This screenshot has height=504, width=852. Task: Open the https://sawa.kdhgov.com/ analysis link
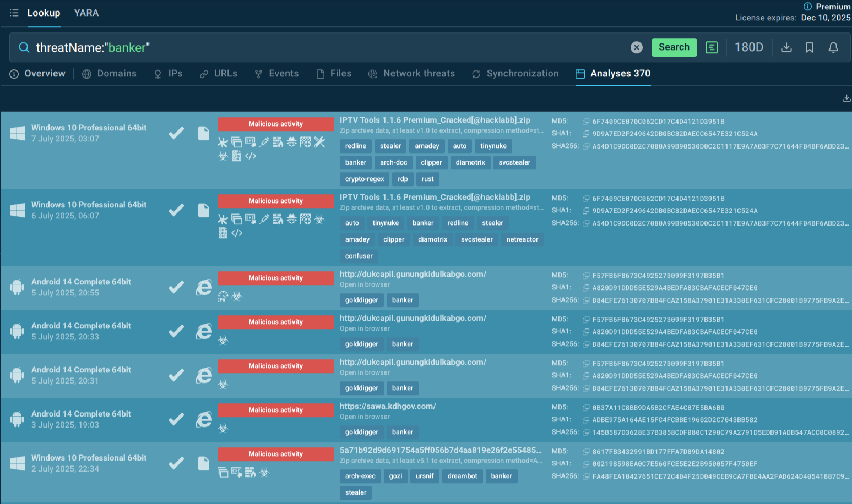point(387,406)
